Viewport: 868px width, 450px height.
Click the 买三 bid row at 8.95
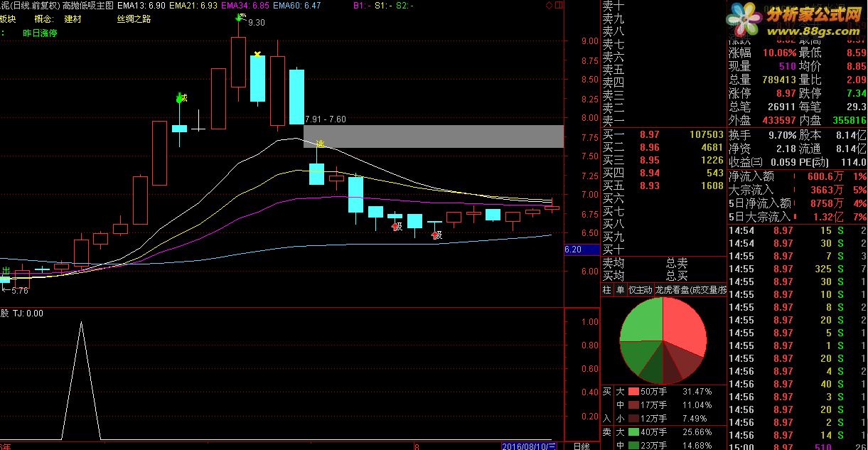pyautogui.click(x=663, y=160)
